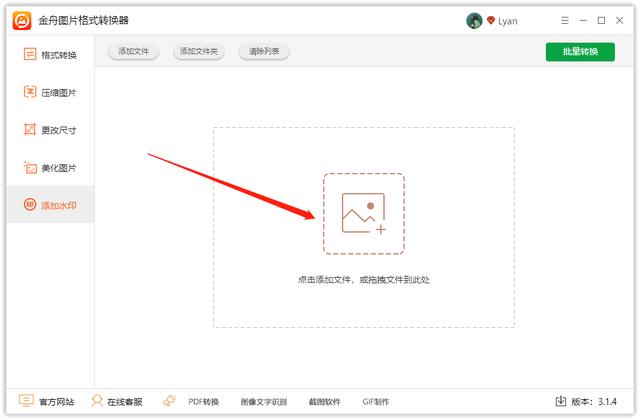This screenshot has height=420, width=640.
Task: Click the 官方网站 monitor icon
Action: 26,401
